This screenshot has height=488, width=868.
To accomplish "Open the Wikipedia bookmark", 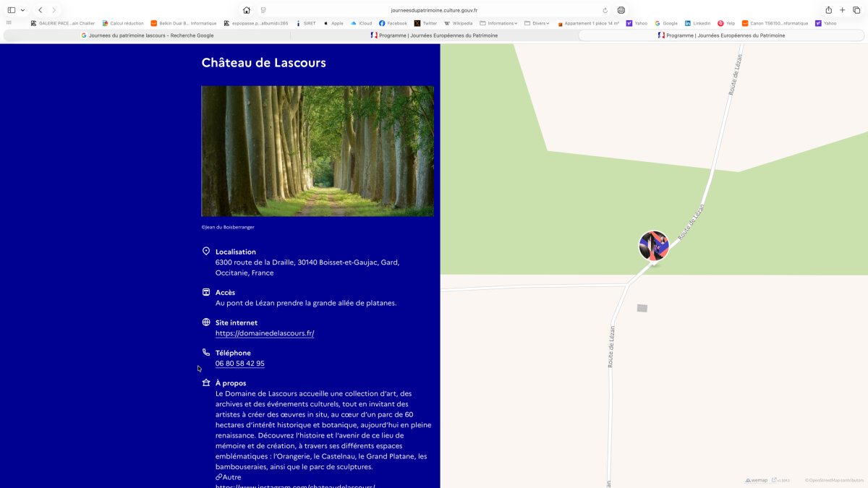I will [x=459, y=23].
